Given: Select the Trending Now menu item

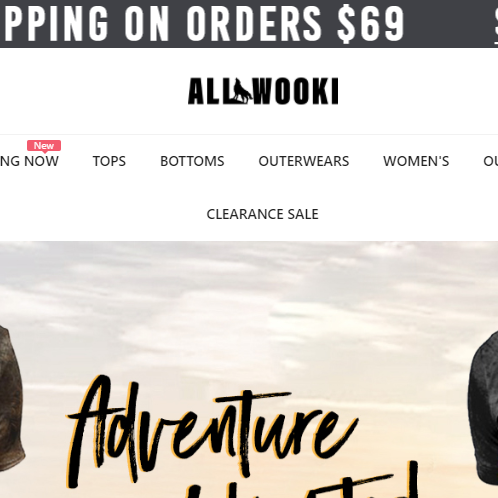Looking at the screenshot, I should click(29, 161).
